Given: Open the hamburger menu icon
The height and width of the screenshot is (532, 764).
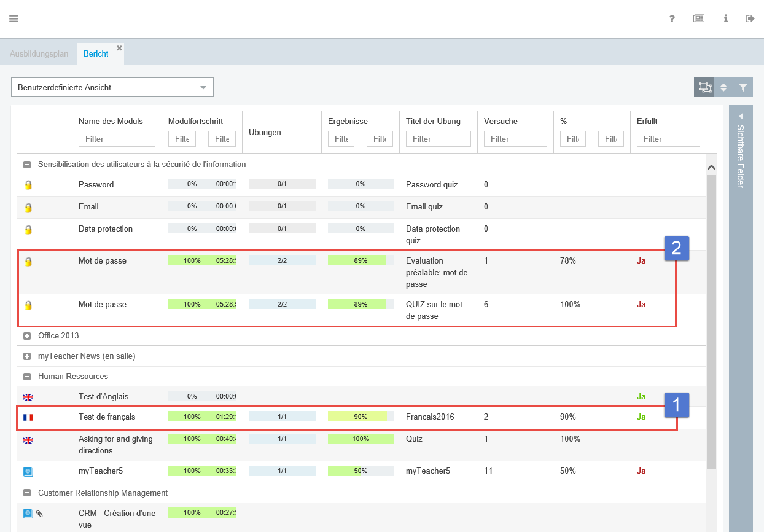Looking at the screenshot, I should 14,18.
